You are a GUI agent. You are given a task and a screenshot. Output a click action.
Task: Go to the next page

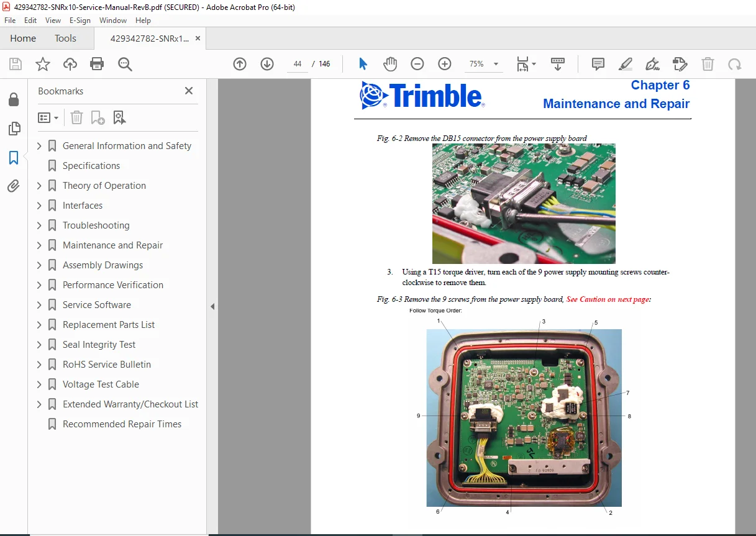[x=267, y=64]
